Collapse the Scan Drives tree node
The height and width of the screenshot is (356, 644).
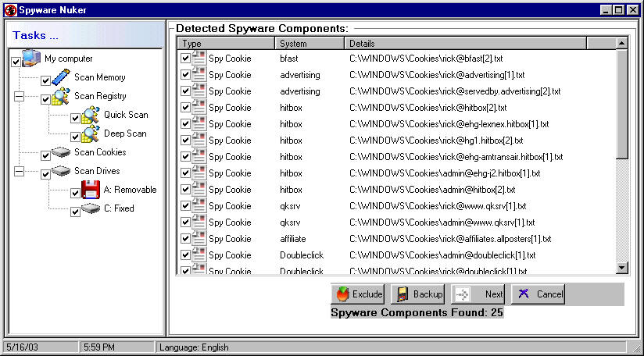[x=19, y=171]
